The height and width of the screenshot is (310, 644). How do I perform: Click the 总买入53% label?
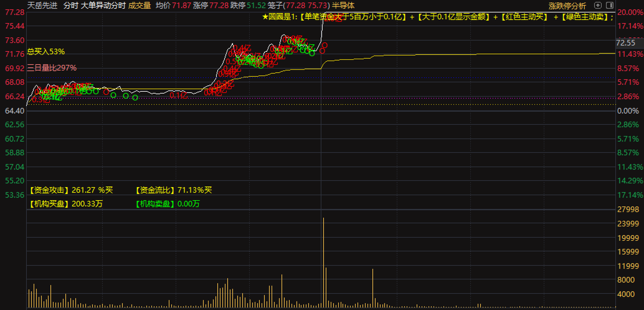click(46, 52)
